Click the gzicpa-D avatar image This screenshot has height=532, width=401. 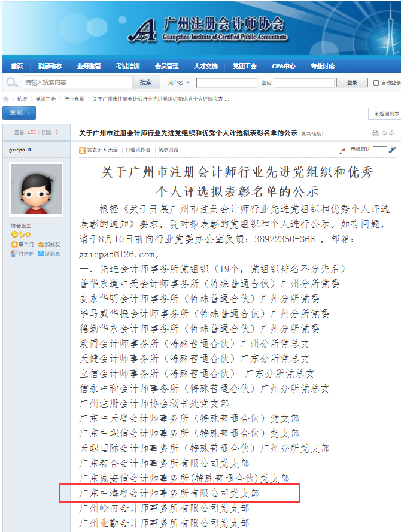click(37, 189)
